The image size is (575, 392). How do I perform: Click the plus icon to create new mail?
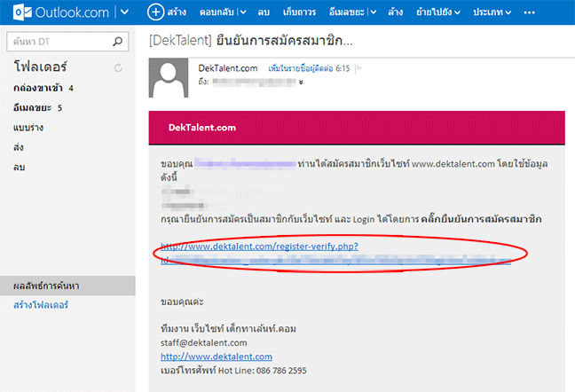click(x=156, y=12)
